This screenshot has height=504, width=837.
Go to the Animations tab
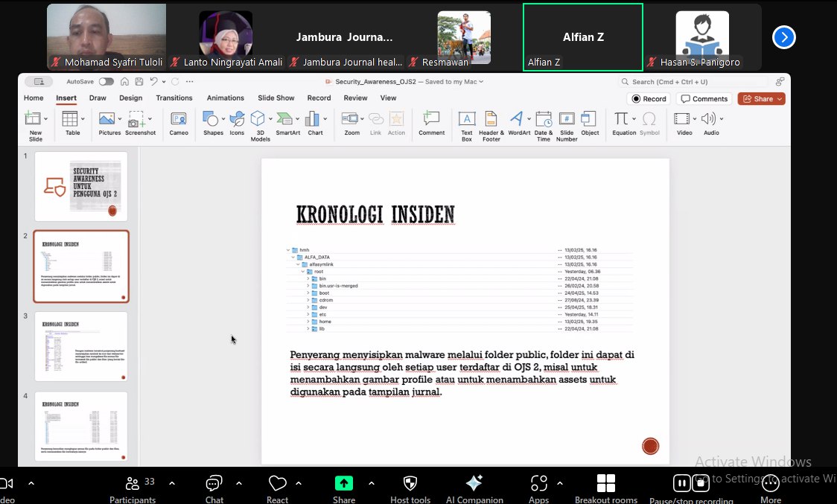[x=226, y=98]
